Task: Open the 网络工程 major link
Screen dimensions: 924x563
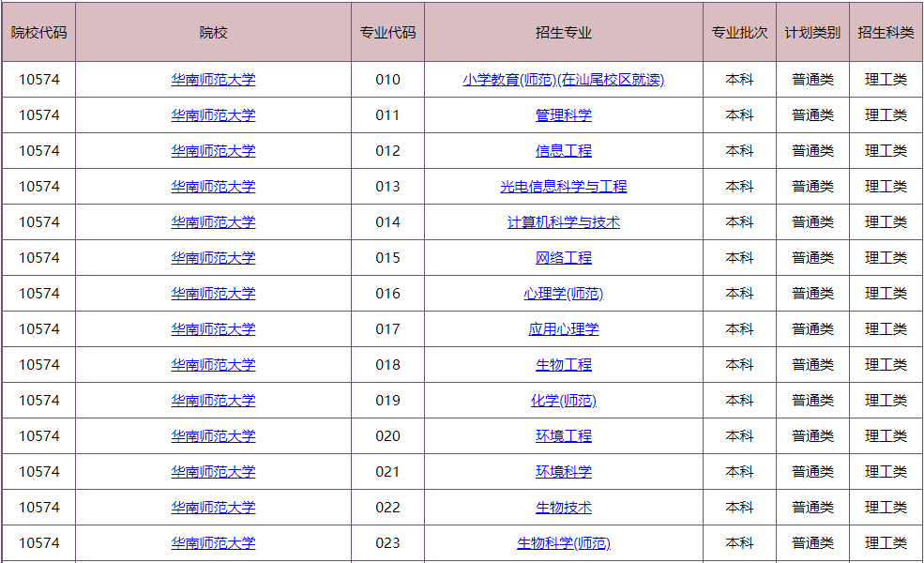Action: [x=564, y=258]
